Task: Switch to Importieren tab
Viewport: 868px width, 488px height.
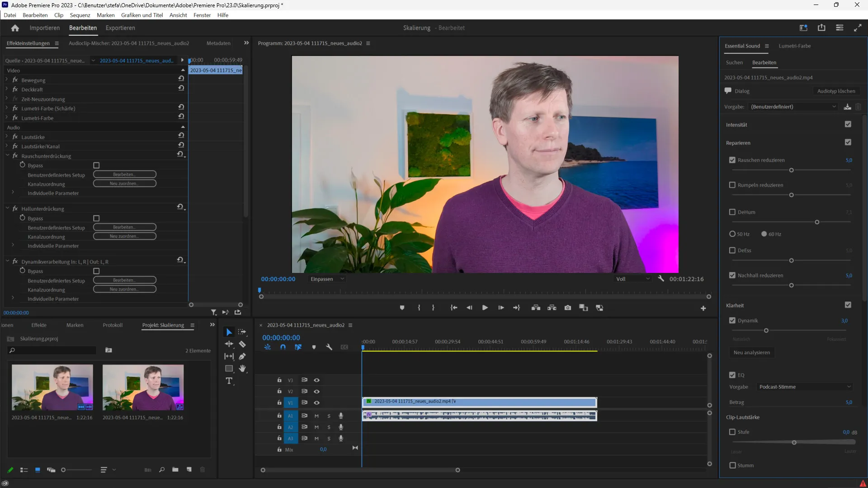Action: point(44,28)
